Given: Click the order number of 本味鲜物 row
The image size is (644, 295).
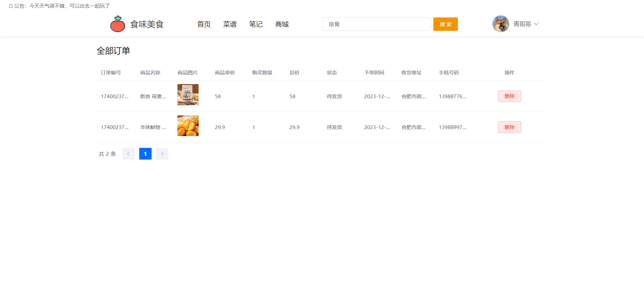Looking at the screenshot, I should pyautogui.click(x=115, y=127).
